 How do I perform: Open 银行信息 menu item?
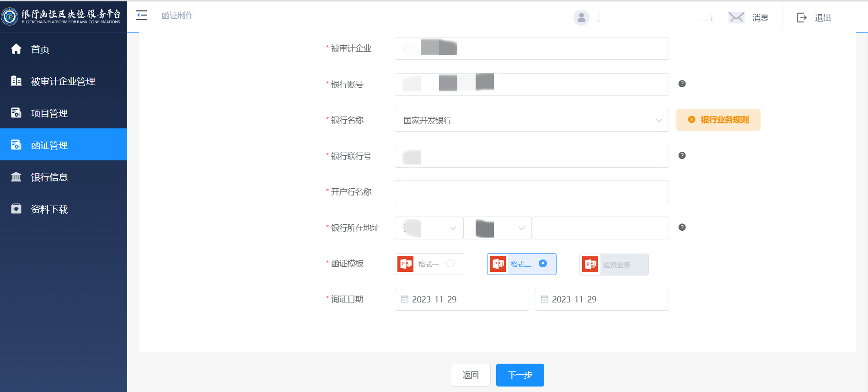[x=64, y=177]
